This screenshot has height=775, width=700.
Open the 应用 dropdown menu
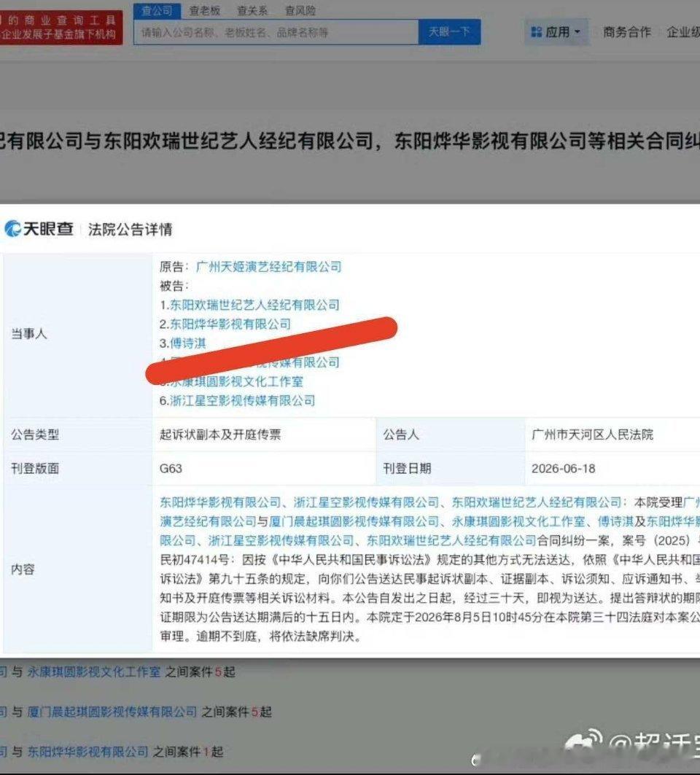[556, 32]
